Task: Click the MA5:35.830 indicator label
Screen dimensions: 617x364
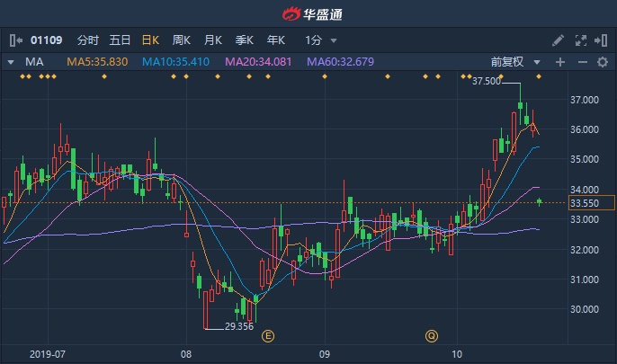Action: click(x=96, y=62)
